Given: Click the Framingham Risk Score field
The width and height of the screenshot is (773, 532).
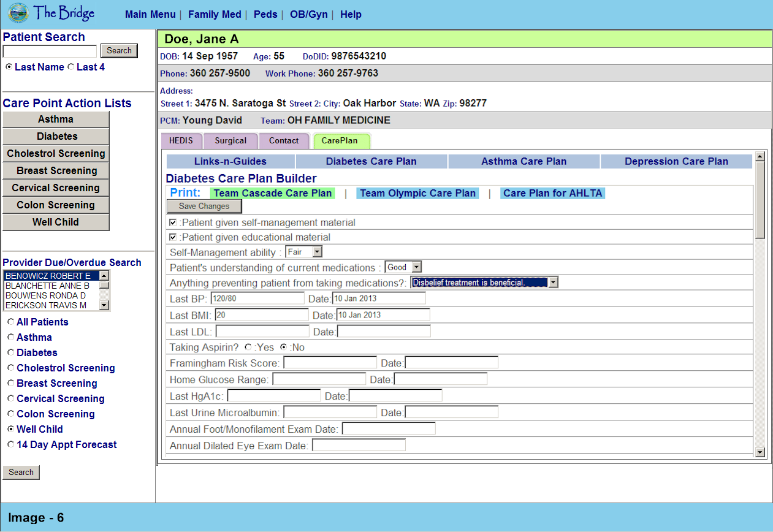Looking at the screenshot, I should click(x=330, y=363).
